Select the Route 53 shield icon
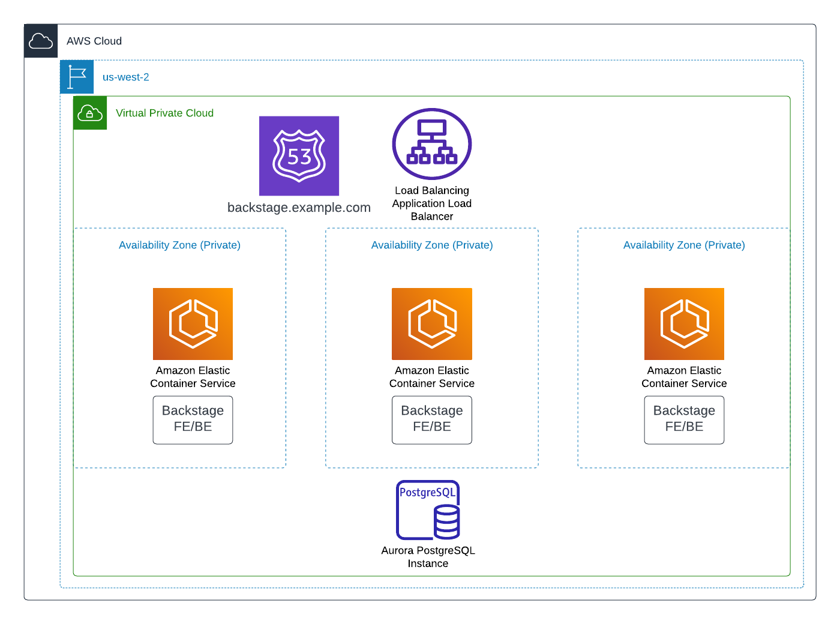 click(299, 156)
